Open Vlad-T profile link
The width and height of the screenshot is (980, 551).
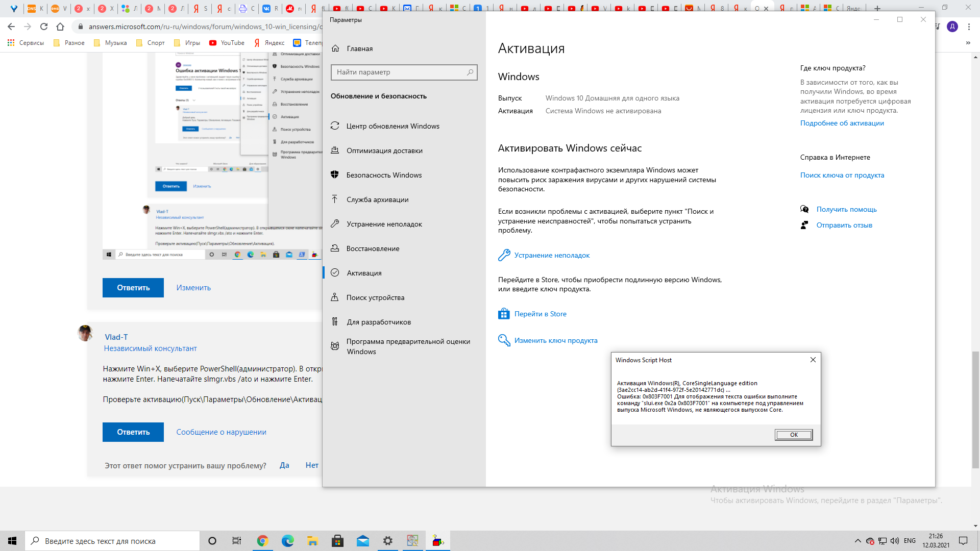116,337
